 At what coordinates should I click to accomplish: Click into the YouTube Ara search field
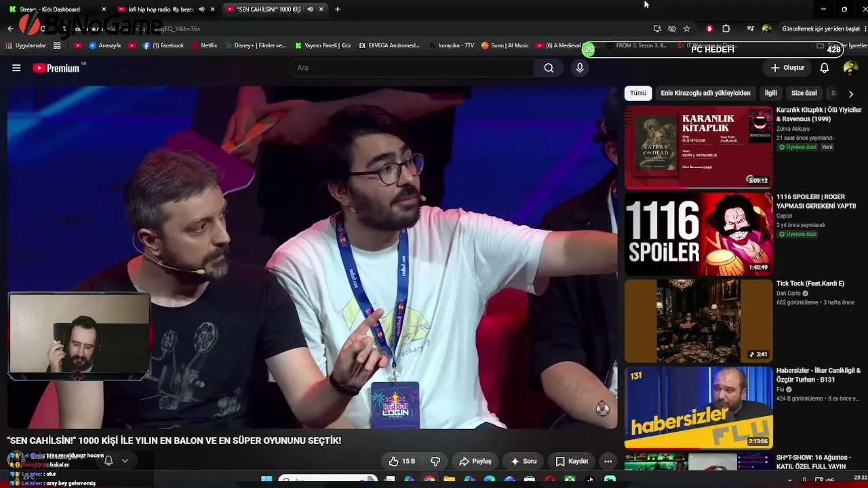coord(412,68)
